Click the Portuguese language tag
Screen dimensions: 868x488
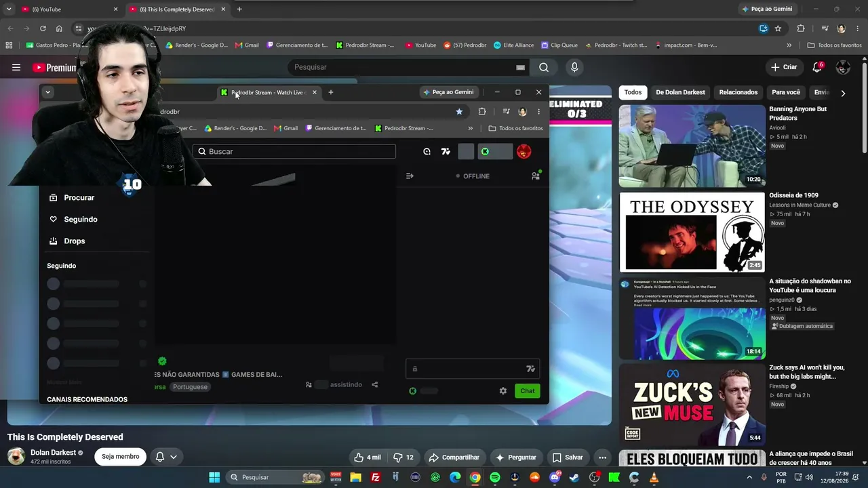pos(190,386)
